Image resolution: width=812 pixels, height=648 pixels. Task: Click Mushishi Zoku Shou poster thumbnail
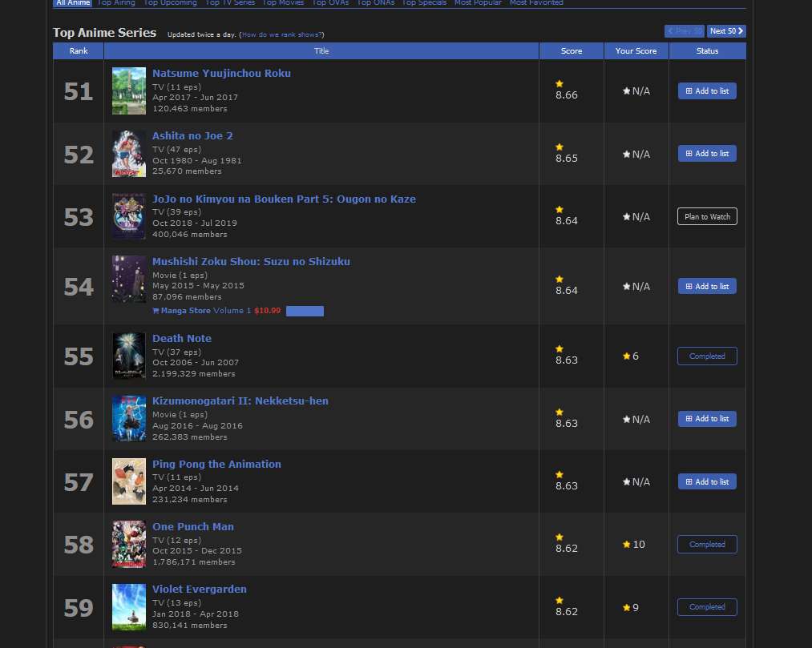(129, 279)
